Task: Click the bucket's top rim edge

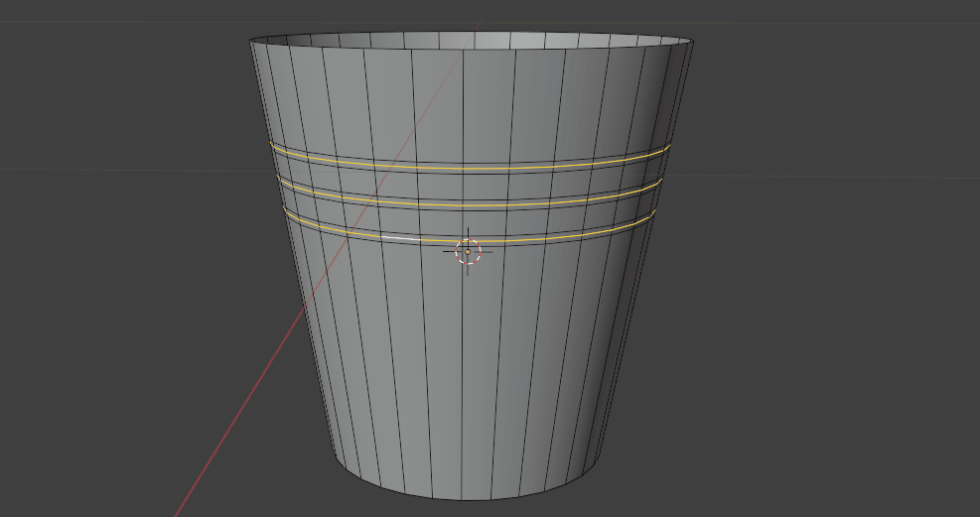Action: (467, 50)
